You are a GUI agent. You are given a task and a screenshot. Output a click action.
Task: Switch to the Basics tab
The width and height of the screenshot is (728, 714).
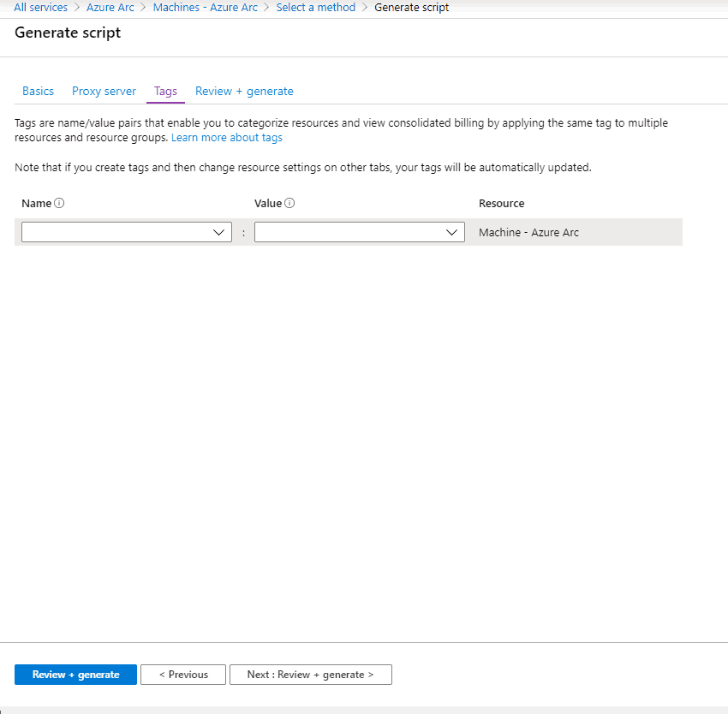pyautogui.click(x=38, y=92)
